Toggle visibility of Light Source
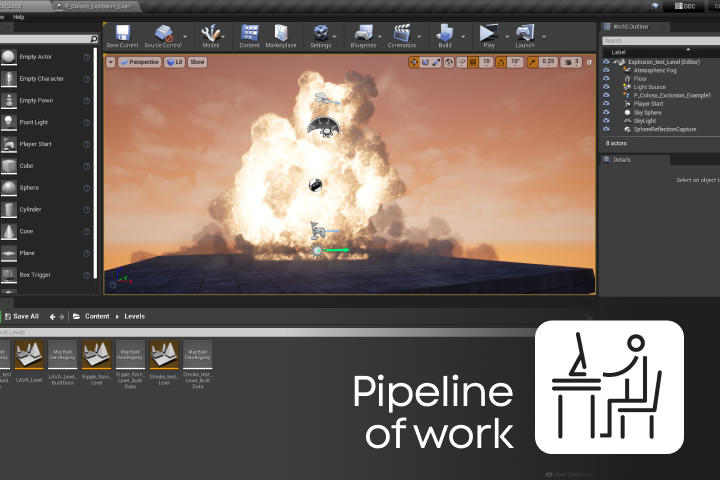Screen dimensions: 720x480 [606, 87]
